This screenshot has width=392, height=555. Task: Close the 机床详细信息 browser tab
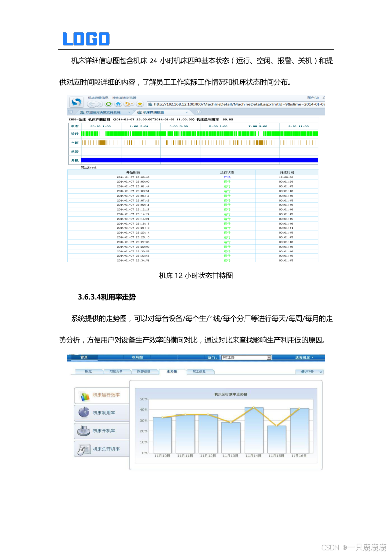(187, 112)
